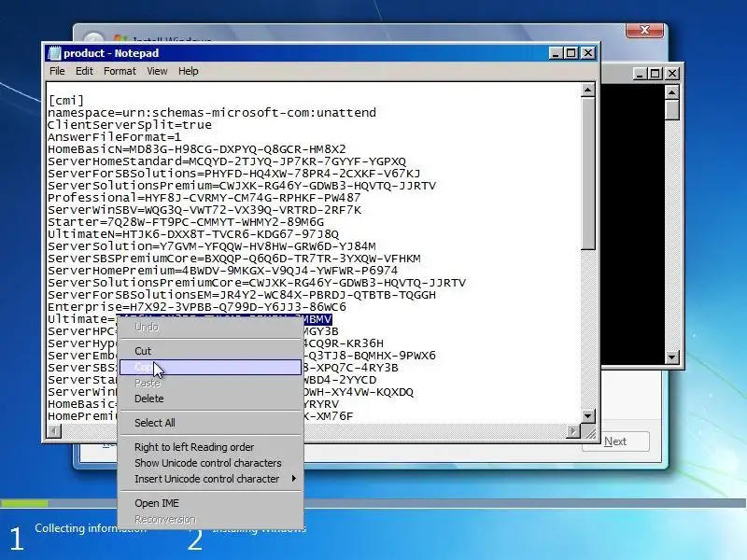Click the ServerWinSBV=WQG3Q key line
Image resolution: width=747 pixels, height=560 pixels.
coord(204,210)
